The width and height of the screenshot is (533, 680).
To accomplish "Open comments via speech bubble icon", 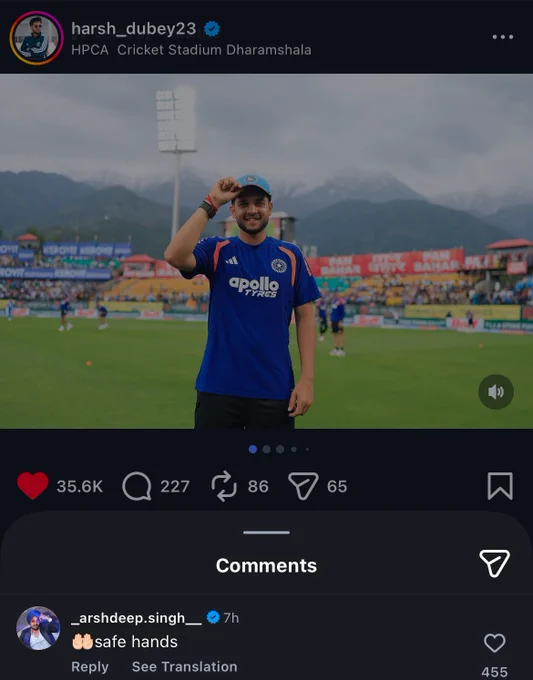I will pyautogui.click(x=137, y=486).
